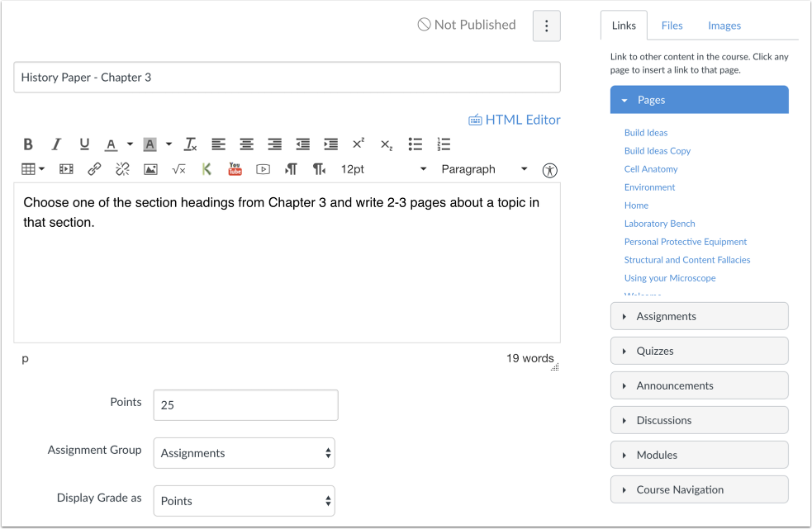Align text right
Viewport: 812px width, 529px height.
click(274, 144)
